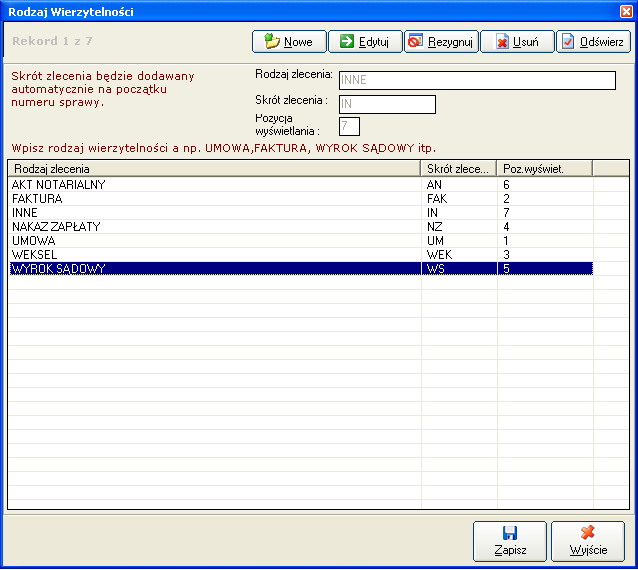Select the WYROK SĄDOWY row
Image resolution: width=638 pixels, height=570 pixels.
tap(301, 269)
